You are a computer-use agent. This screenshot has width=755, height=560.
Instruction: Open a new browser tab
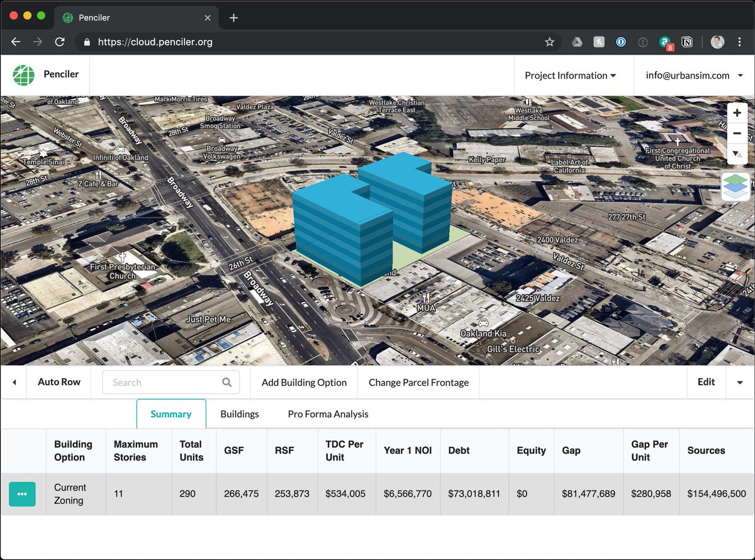pos(233,18)
